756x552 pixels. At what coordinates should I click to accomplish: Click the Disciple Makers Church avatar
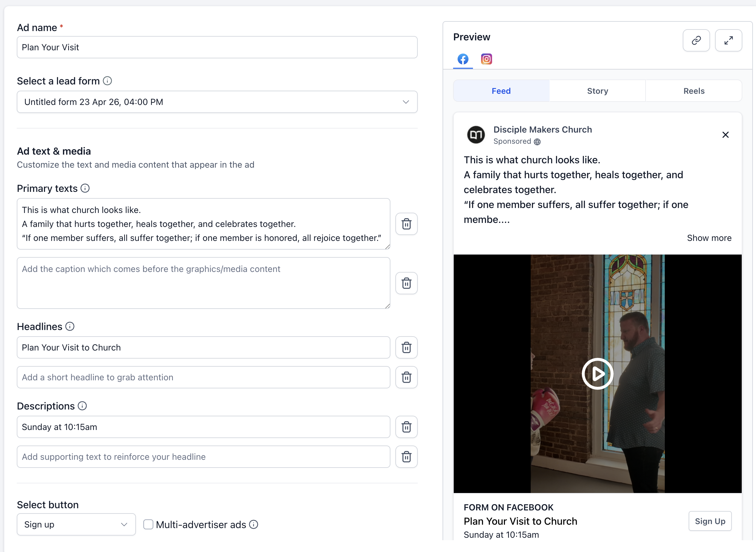475,135
